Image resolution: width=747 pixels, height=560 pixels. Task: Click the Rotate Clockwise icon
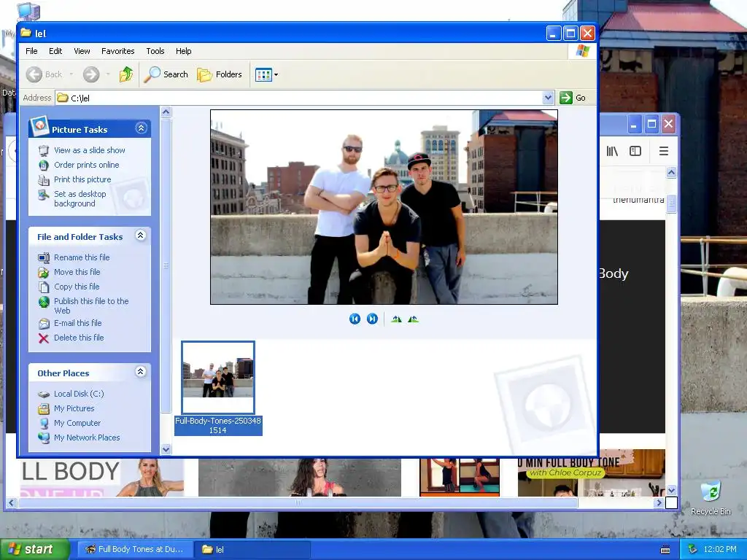pyautogui.click(x=396, y=319)
